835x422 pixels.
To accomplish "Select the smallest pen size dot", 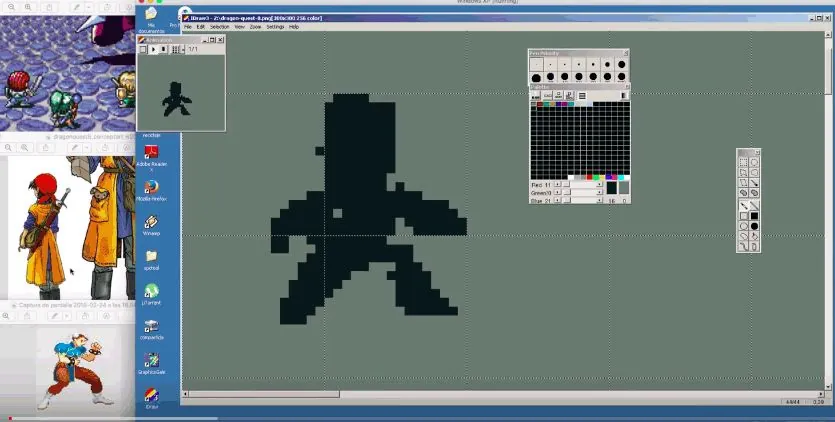I will pyautogui.click(x=537, y=64).
